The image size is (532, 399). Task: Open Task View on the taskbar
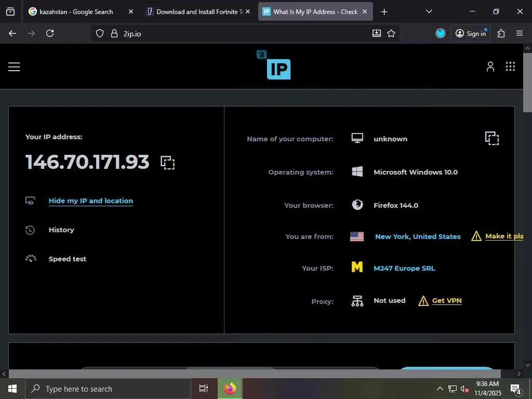(203, 389)
